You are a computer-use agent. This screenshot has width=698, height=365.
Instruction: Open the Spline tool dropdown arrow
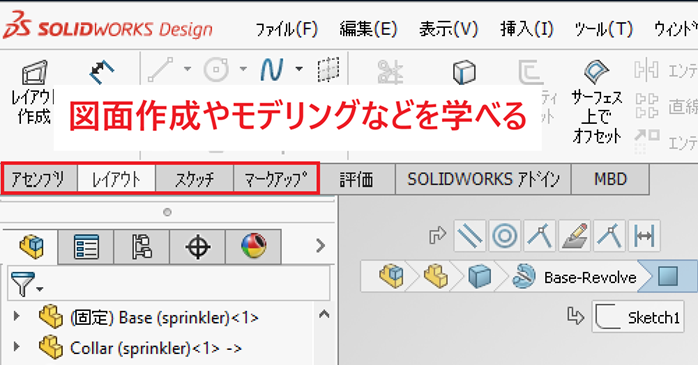point(299,69)
